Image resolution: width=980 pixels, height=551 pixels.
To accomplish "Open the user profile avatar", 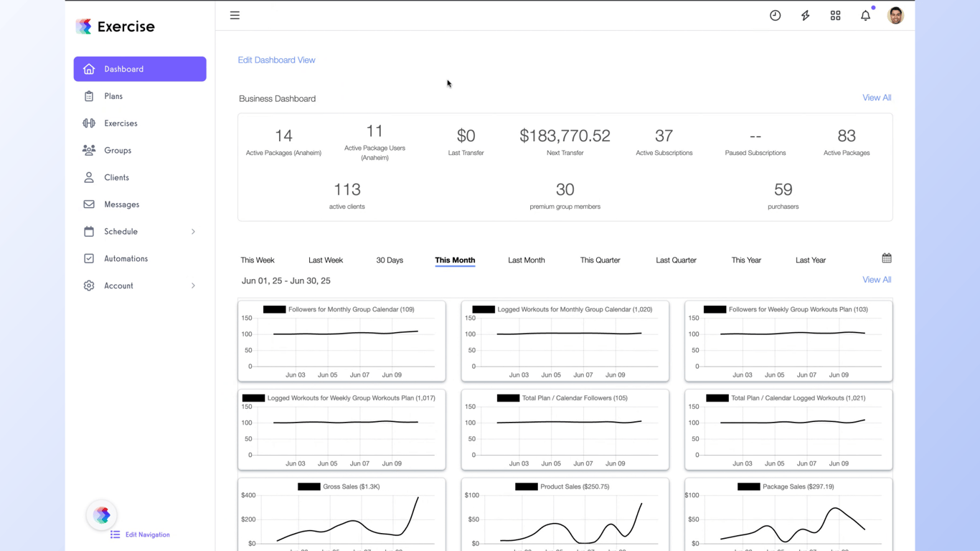I will point(895,15).
